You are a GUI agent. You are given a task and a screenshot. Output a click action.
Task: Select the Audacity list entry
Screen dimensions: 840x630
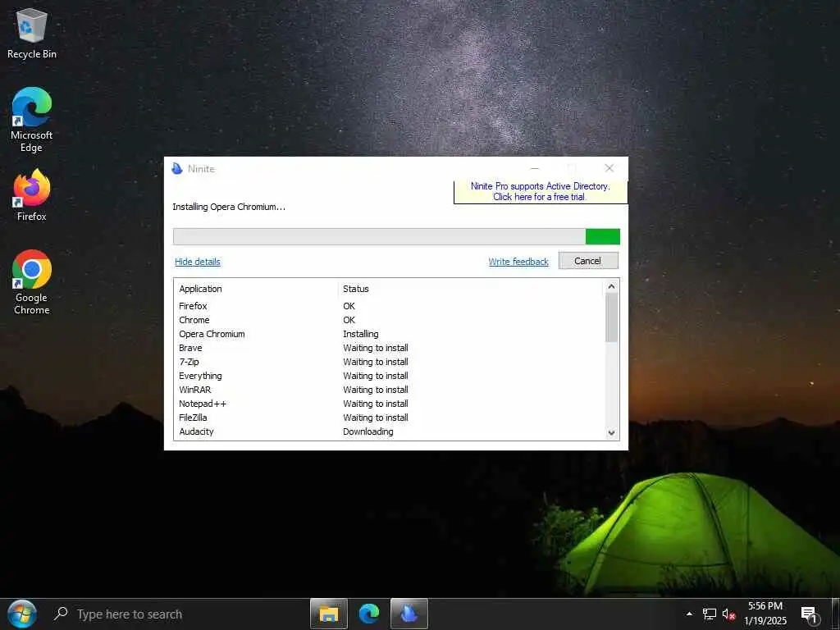(x=390, y=431)
